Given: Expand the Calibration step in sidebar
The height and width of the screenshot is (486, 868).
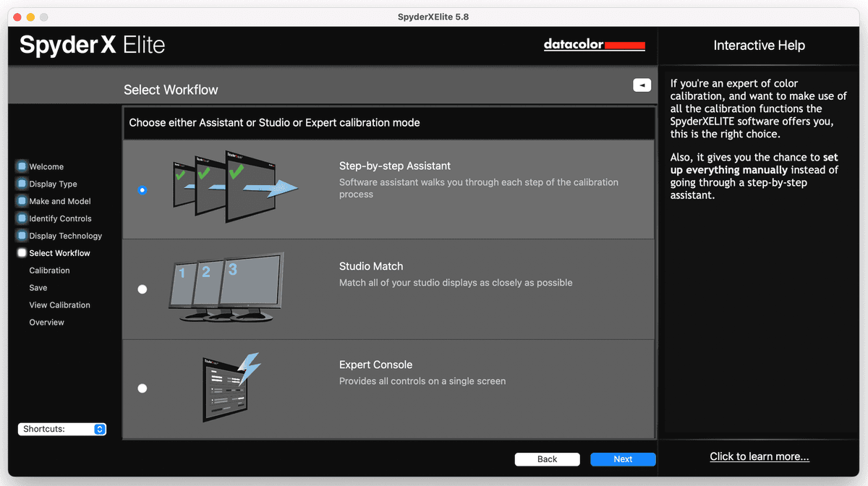Looking at the screenshot, I should click(49, 270).
